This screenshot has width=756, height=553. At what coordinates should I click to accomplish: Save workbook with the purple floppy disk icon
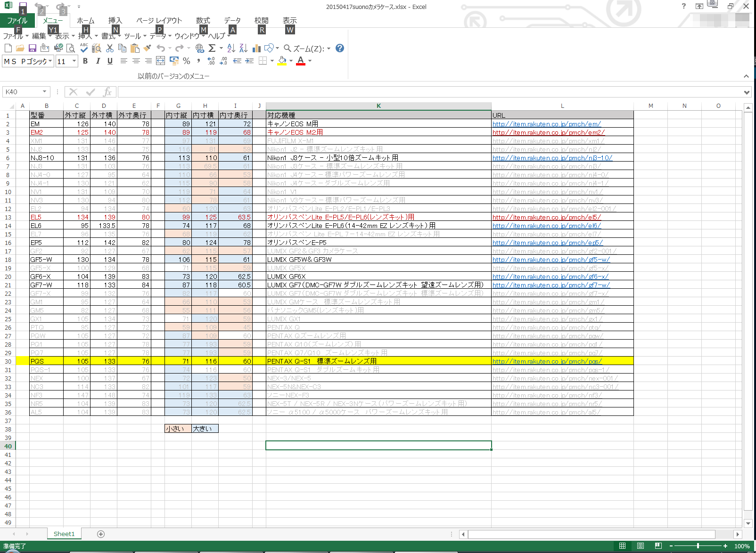click(x=33, y=48)
